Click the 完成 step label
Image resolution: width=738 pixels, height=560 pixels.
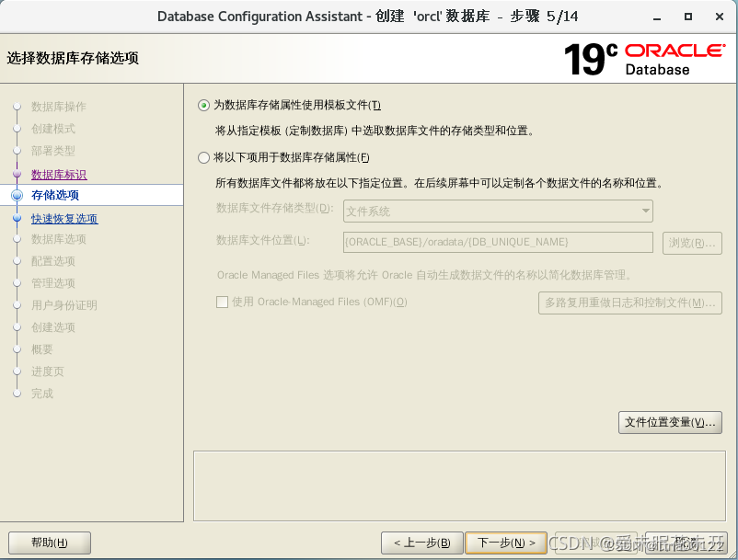[x=42, y=394]
